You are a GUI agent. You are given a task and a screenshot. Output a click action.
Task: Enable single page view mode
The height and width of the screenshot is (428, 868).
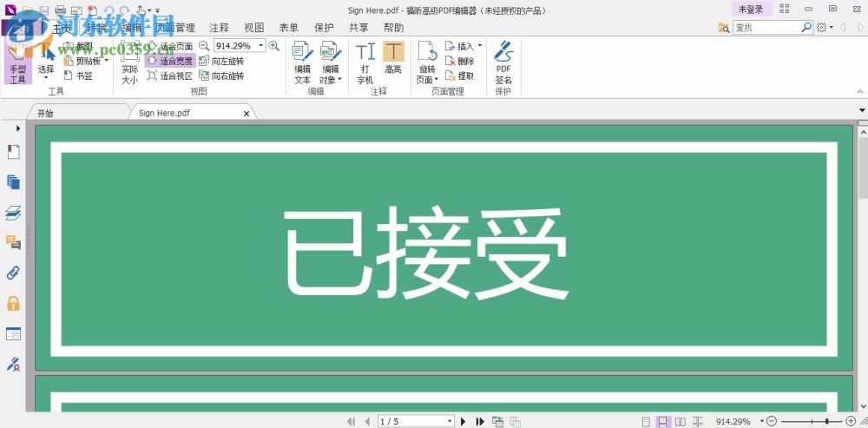(x=646, y=421)
